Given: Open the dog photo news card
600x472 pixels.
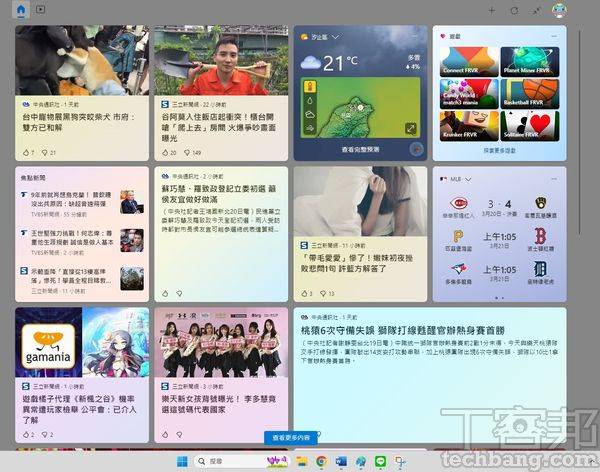Looking at the screenshot, I should pos(82,93).
